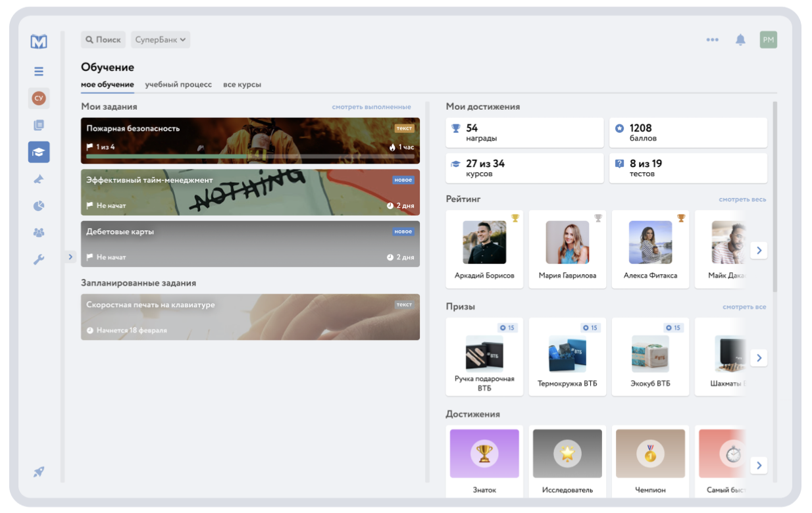Click the magnifier in the Поиск field
This screenshot has height=513, width=812.
tap(89, 39)
